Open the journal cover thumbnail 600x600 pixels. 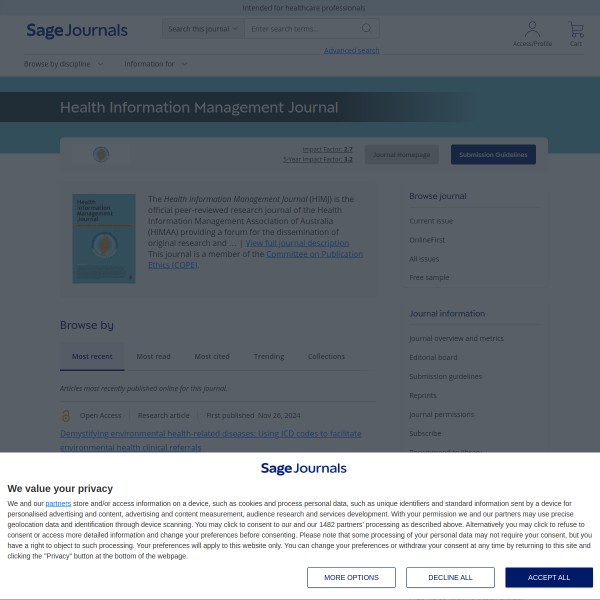point(104,238)
